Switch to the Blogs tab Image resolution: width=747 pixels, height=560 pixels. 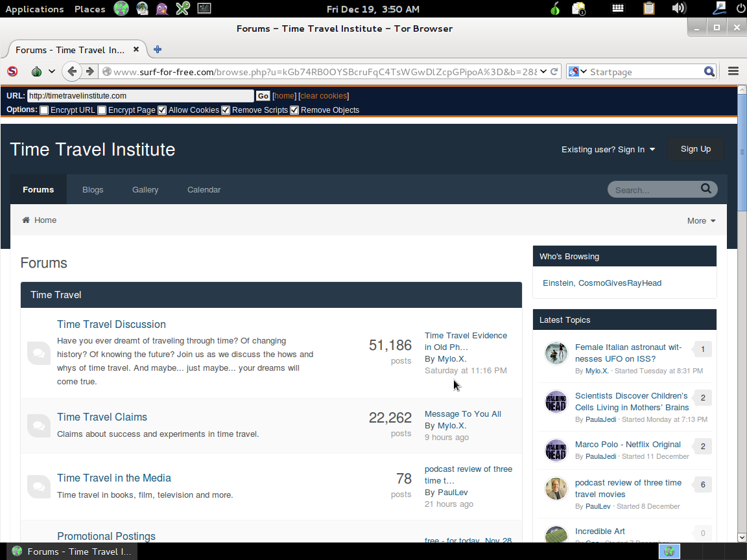[x=93, y=189]
